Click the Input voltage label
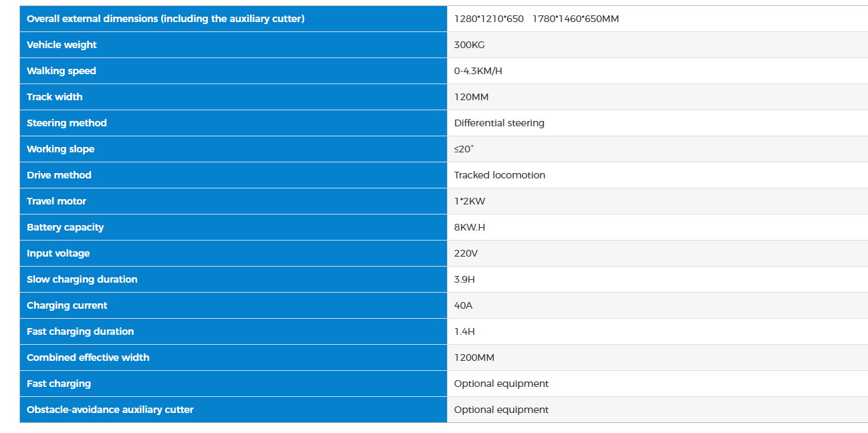 (x=58, y=253)
